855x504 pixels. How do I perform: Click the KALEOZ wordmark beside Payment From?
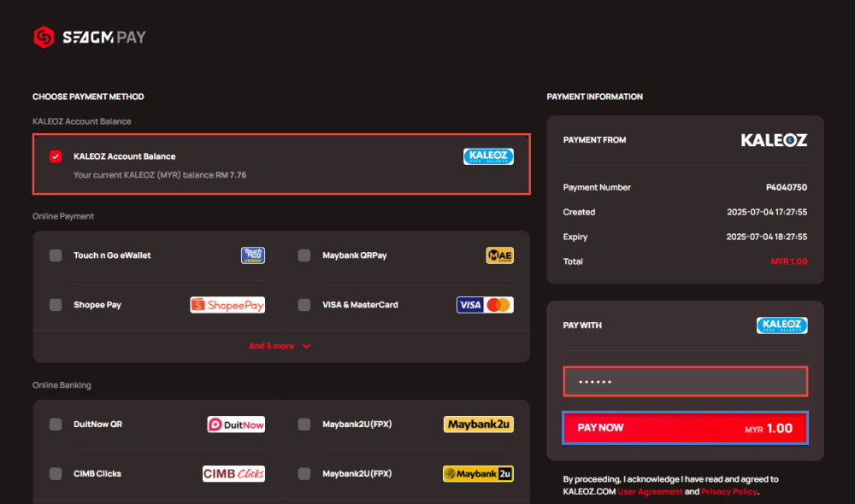click(774, 140)
